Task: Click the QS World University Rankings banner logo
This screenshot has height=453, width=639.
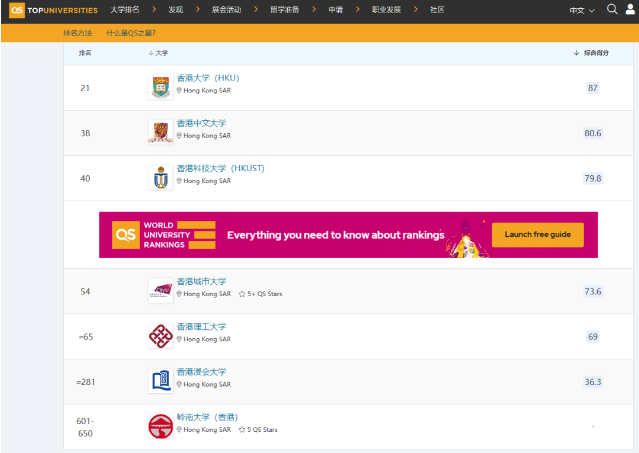Action: coord(163,235)
